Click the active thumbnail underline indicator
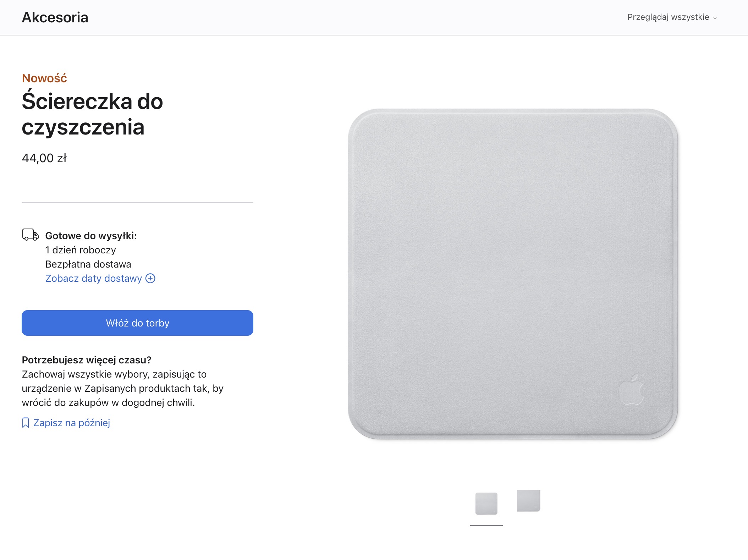 pos(486,526)
